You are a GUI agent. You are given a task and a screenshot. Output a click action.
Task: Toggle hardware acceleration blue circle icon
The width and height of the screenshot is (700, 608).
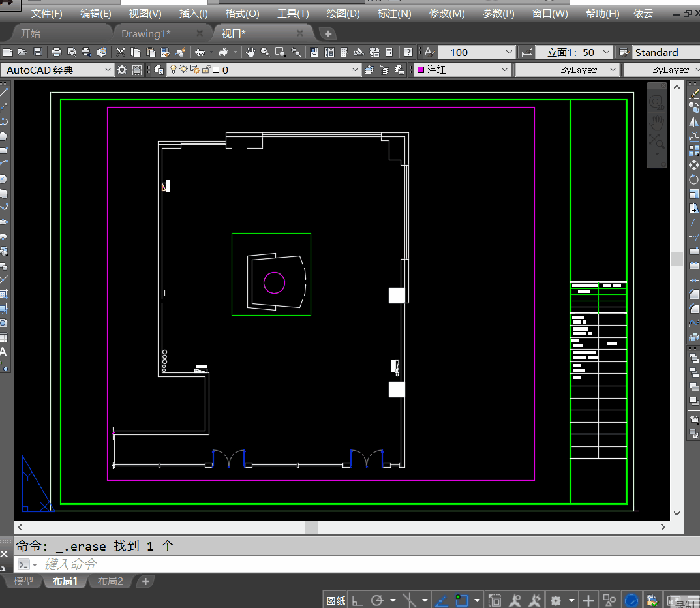[631, 601]
